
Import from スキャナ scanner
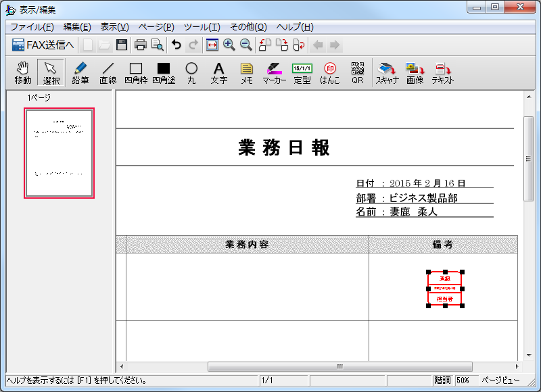387,73
